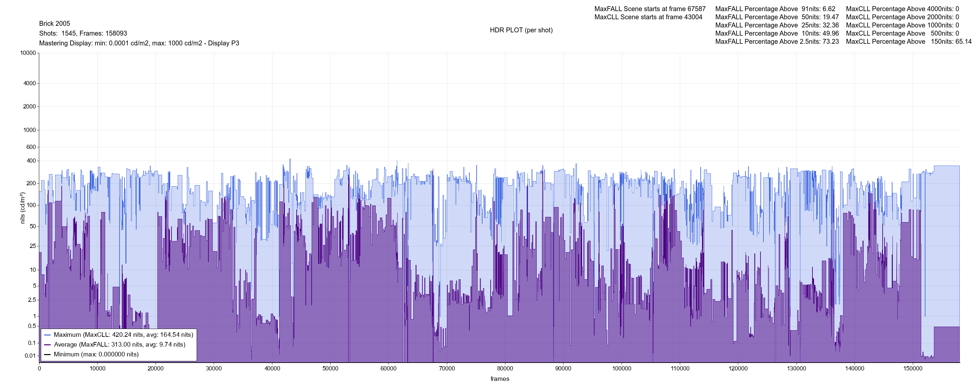Click the x-axis tick label "80000"
980x392 pixels.
(x=505, y=368)
